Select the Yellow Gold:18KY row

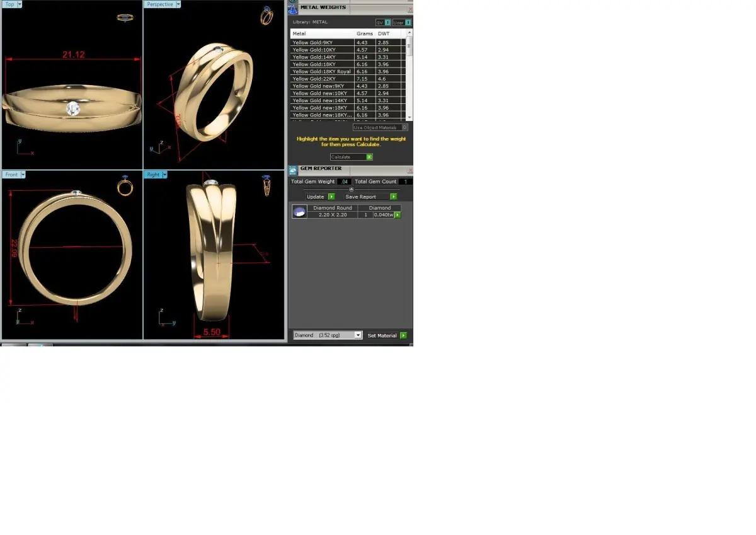click(x=348, y=64)
